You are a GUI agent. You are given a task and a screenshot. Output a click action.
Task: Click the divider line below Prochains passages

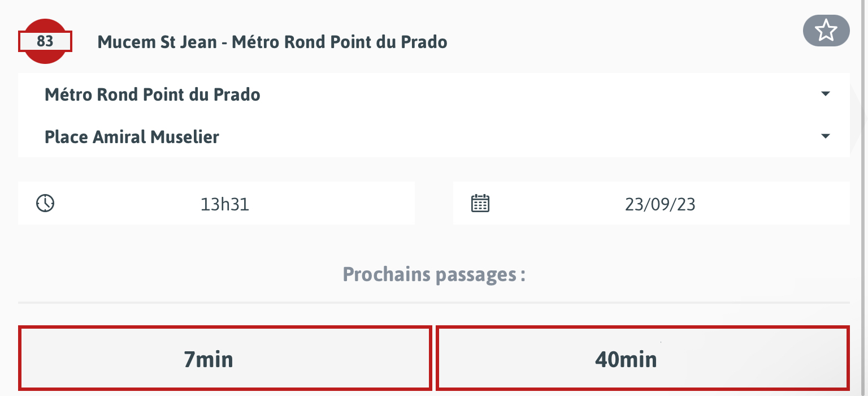[x=434, y=303]
